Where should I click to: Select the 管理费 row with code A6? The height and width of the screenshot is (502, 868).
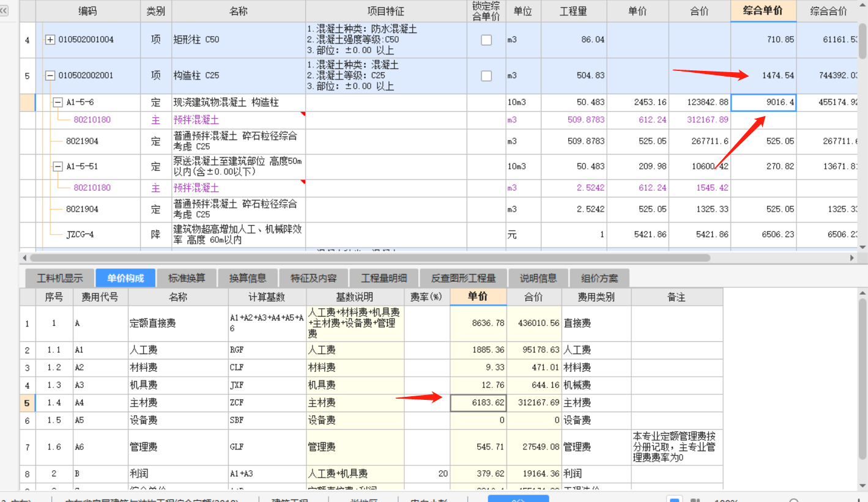[178, 447]
